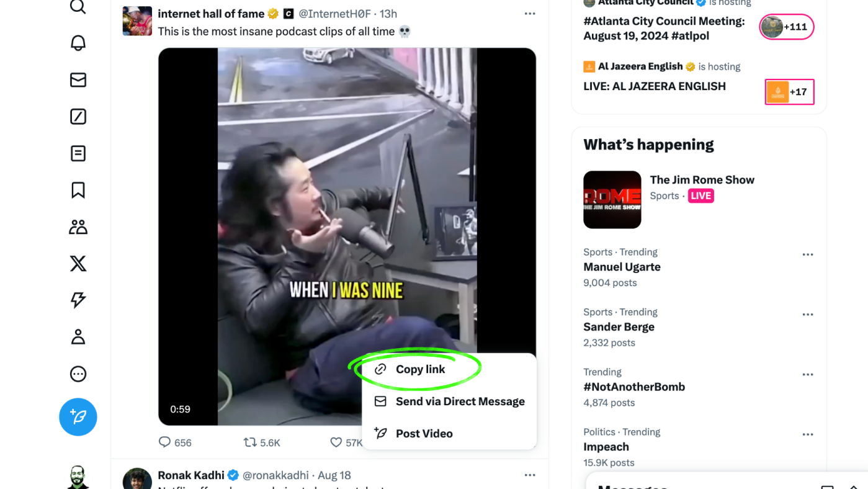The width and height of the screenshot is (868, 489).
Task: Select Copy link from share menu
Action: click(420, 369)
